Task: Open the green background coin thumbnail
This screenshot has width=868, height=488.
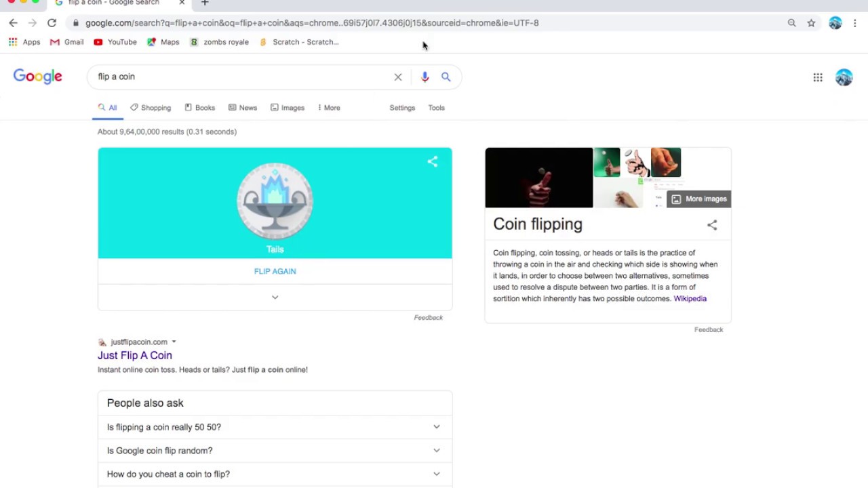Action: [x=607, y=163]
